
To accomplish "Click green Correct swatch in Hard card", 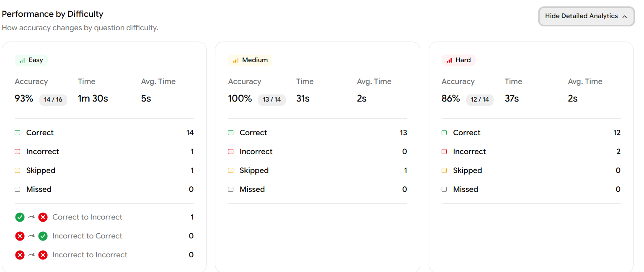I will [444, 133].
